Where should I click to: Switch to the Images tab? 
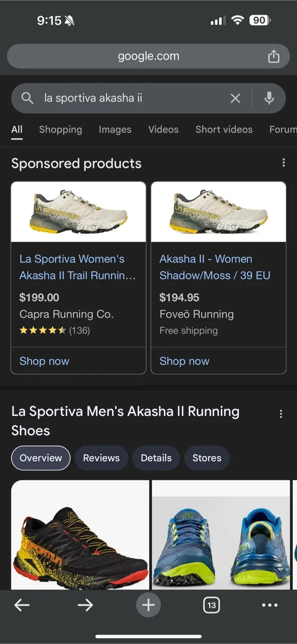pos(115,130)
